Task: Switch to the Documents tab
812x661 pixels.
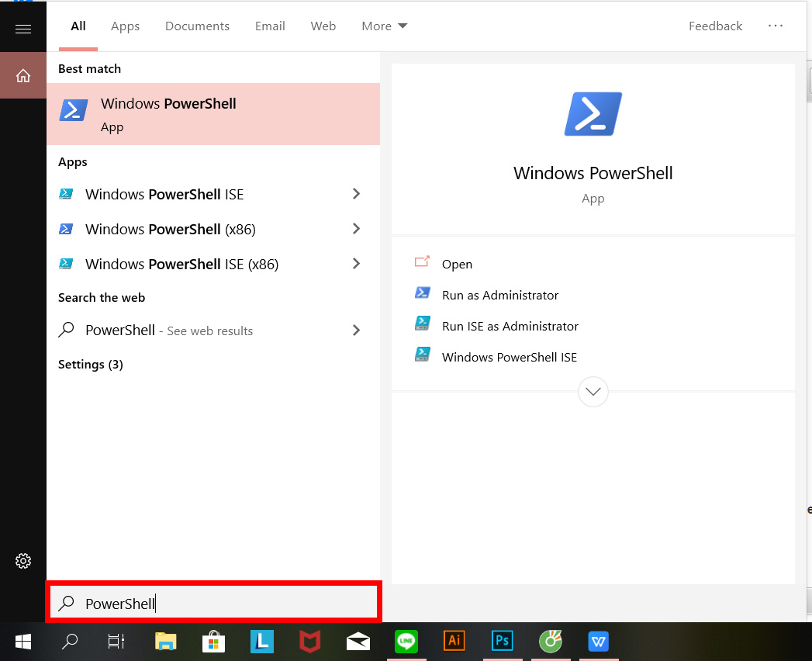Action: tap(197, 26)
